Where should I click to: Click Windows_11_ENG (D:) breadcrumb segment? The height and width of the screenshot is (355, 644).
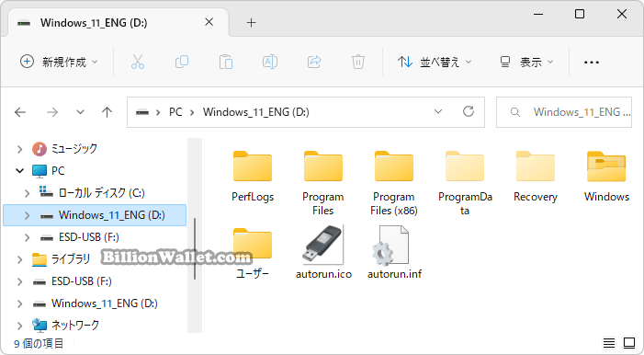[256, 112]
